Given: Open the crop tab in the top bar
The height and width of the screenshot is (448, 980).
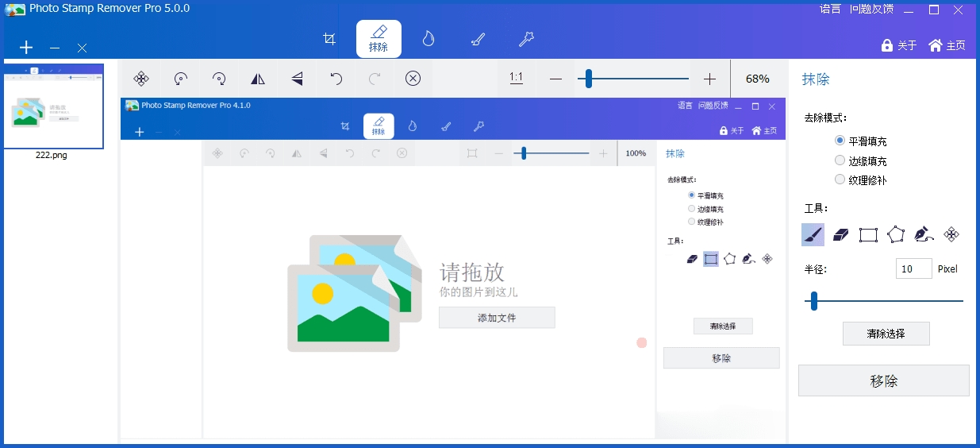Looking at the screenshot, I should coord(329,39).
